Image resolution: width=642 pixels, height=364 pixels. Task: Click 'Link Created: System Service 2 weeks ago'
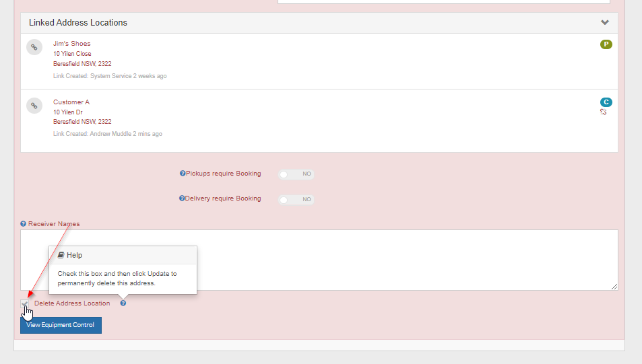[110, 76]
